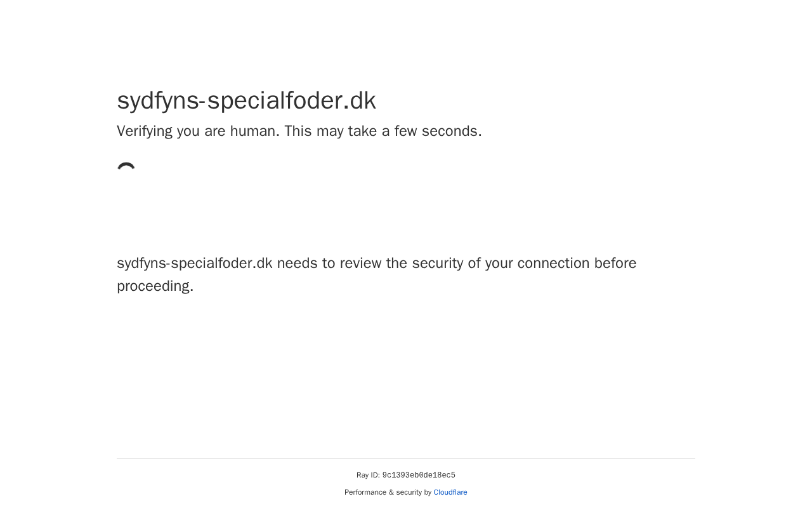Screen dimensions: 812x508
Task: Open the Cloudflare link in footer
Action: pos(450,493)
